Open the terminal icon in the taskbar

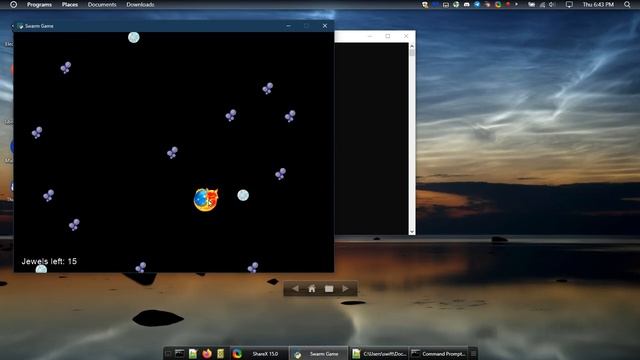click(180, 353)
